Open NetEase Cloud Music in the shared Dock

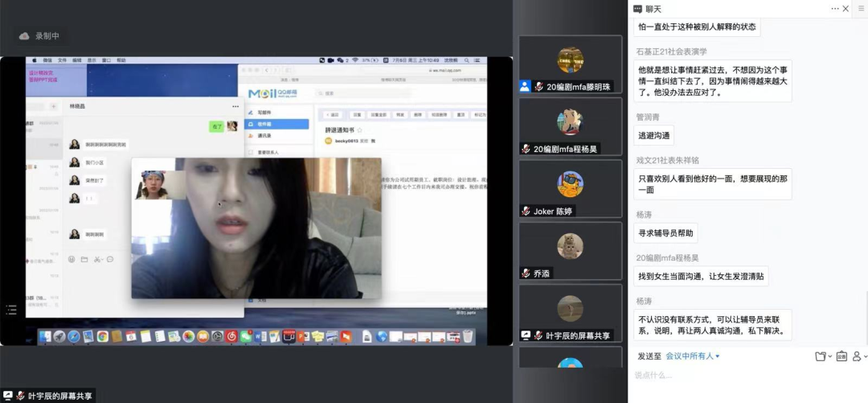231,336
